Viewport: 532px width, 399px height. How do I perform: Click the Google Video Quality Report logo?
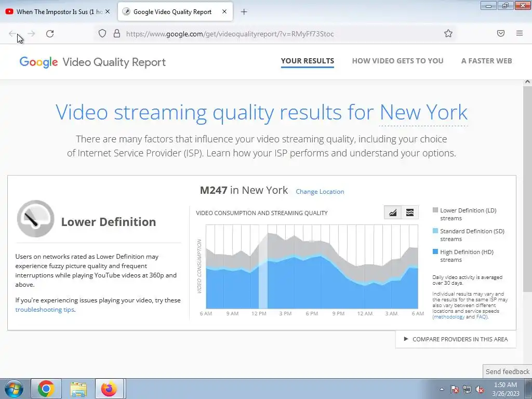pyautogui.click(x=92, y=62)
